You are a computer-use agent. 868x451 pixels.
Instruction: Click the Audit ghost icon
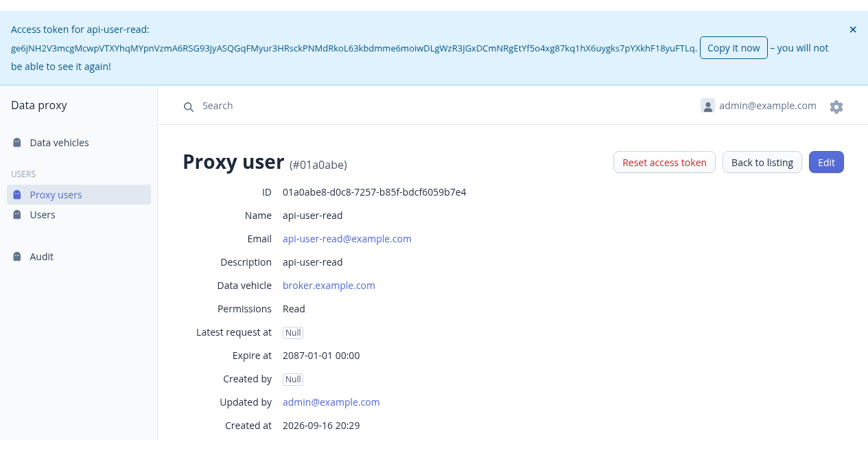tap(17, 257)
